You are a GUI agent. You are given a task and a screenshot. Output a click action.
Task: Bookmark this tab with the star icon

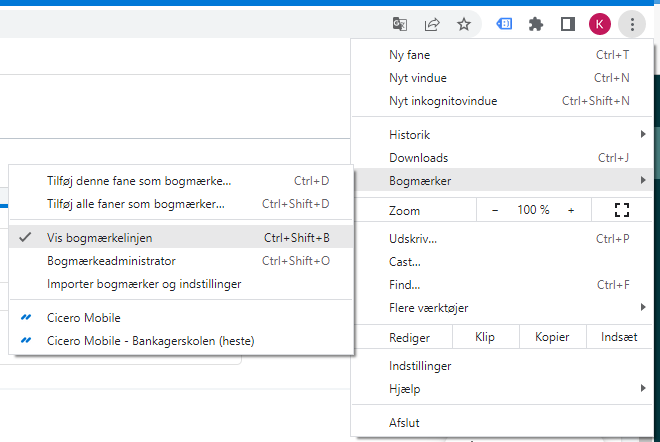click(464, 24)
